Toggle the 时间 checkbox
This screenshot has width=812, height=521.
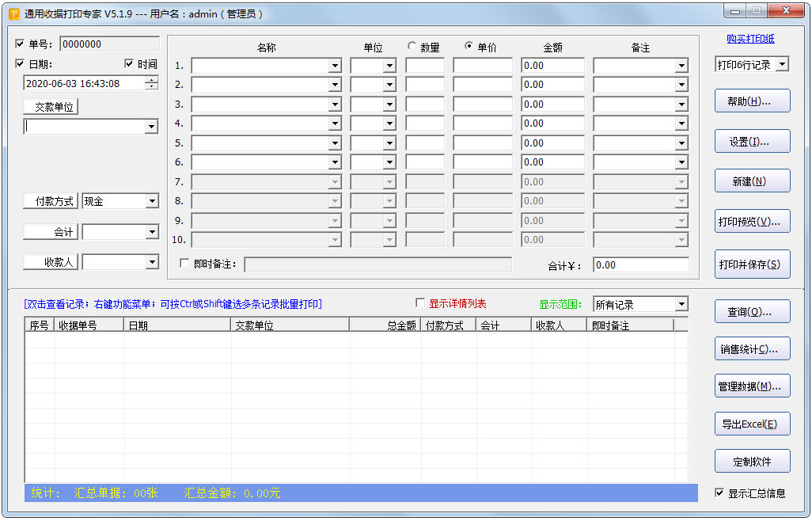point(129,64)
